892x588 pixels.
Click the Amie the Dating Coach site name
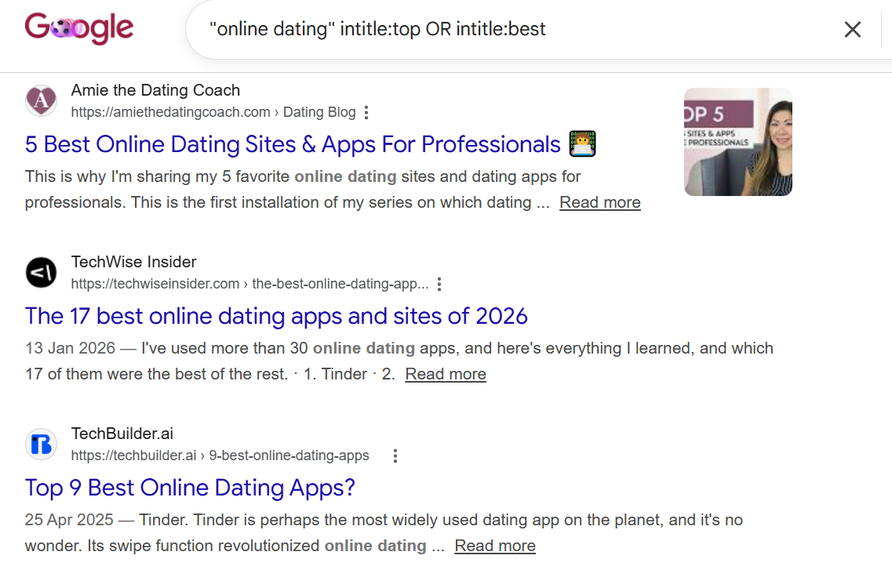coord(155,90)
